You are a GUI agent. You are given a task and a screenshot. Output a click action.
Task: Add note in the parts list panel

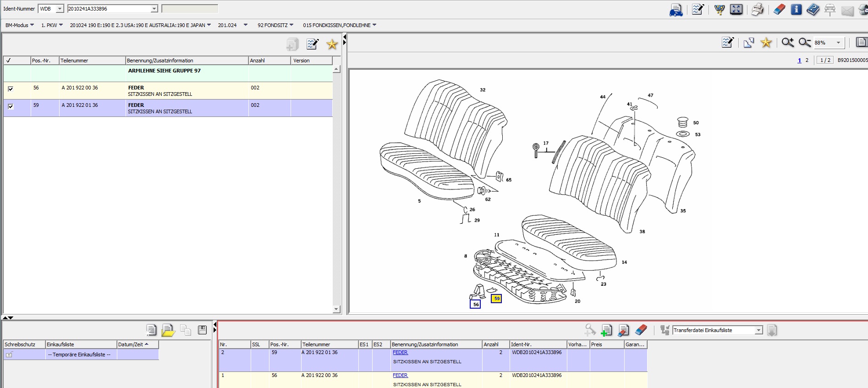[313, 44]
